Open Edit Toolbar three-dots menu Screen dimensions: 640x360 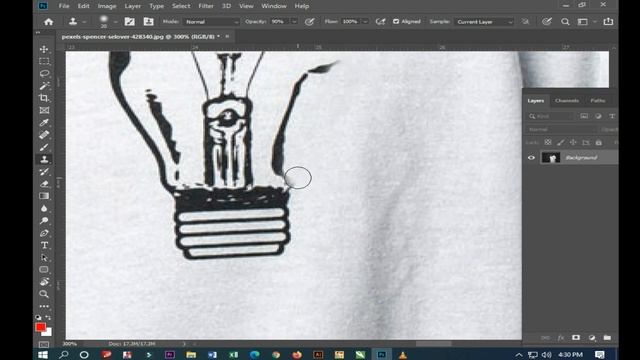point(44,306)
